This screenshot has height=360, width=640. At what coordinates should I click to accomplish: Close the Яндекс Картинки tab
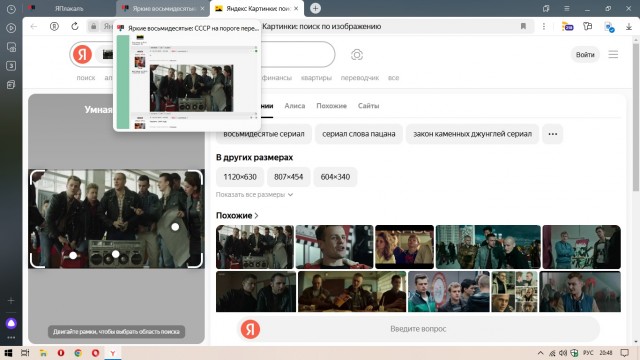296,9
